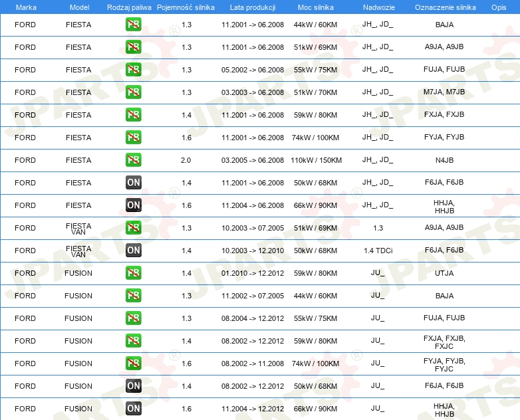
Task: Click date range 05.2002 -> 06.2008
Action: (x=253, y=70)
